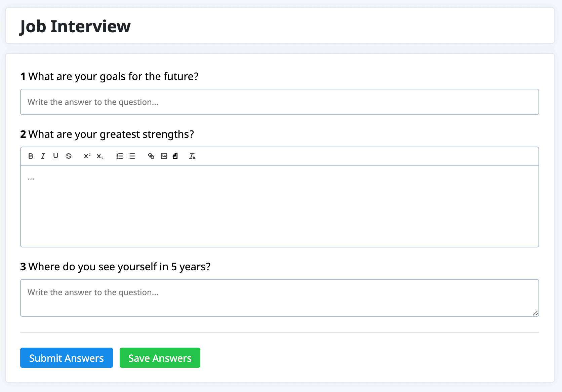Screen dimensions: 562x392
Task: Insert an image into the answer
Action: (x=164, y=156)
